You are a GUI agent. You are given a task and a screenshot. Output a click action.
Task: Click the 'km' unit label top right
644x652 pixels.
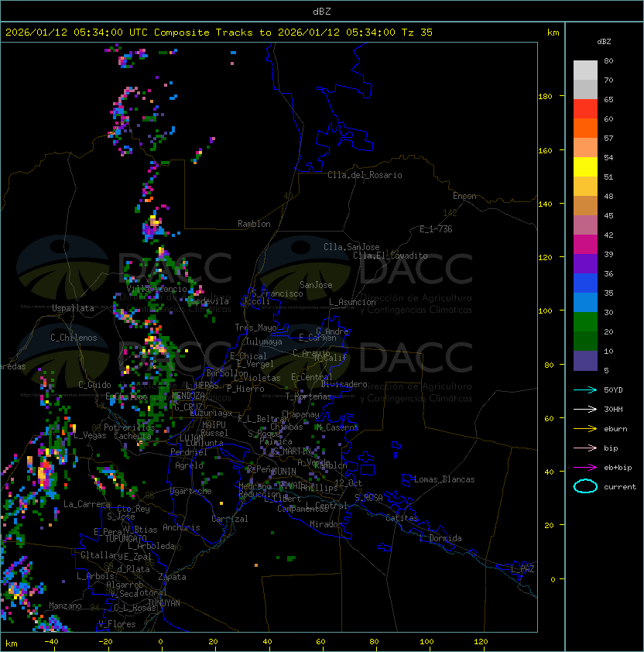click(553, 33)
